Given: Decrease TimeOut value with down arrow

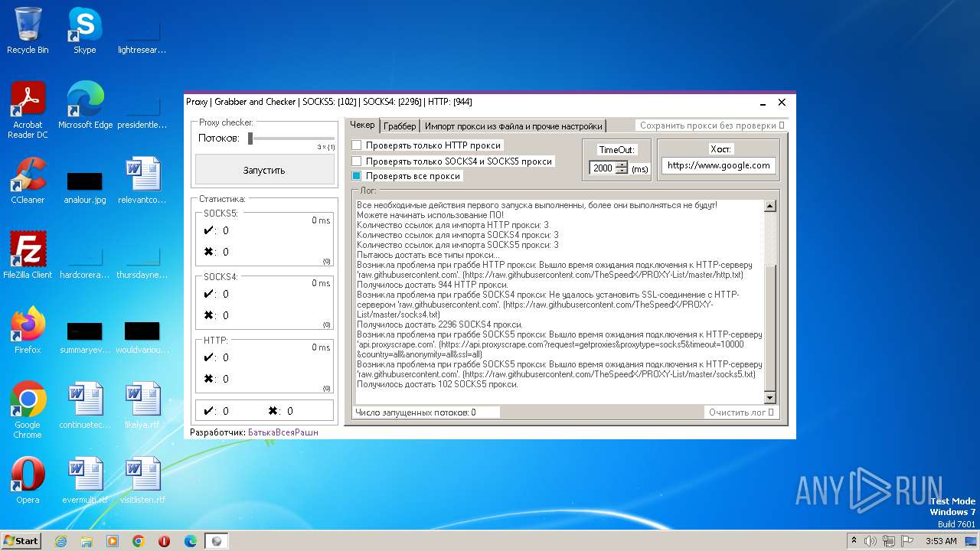Looking at the screenshot, I should 622,171.
